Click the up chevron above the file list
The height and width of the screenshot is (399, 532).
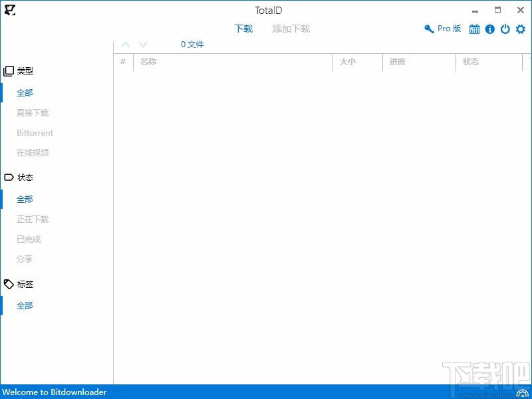click(x=126, y=44)
